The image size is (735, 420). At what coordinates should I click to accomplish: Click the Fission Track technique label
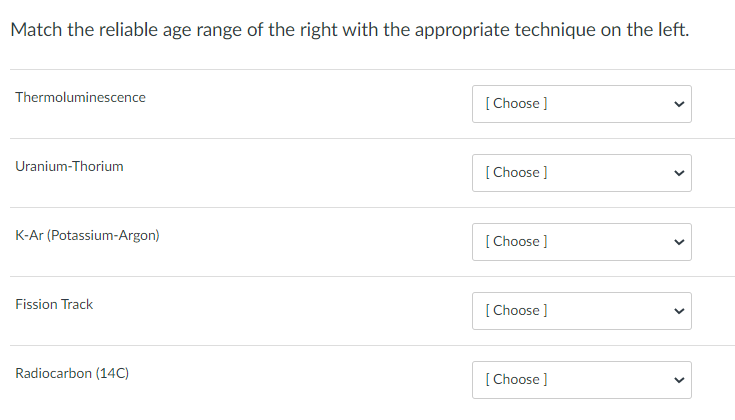point(54,305)
